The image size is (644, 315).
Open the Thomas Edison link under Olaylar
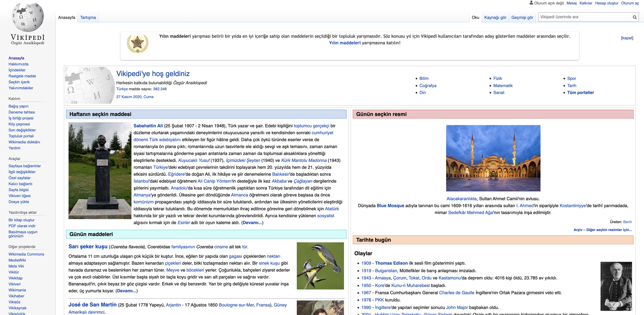click(391, 263)
